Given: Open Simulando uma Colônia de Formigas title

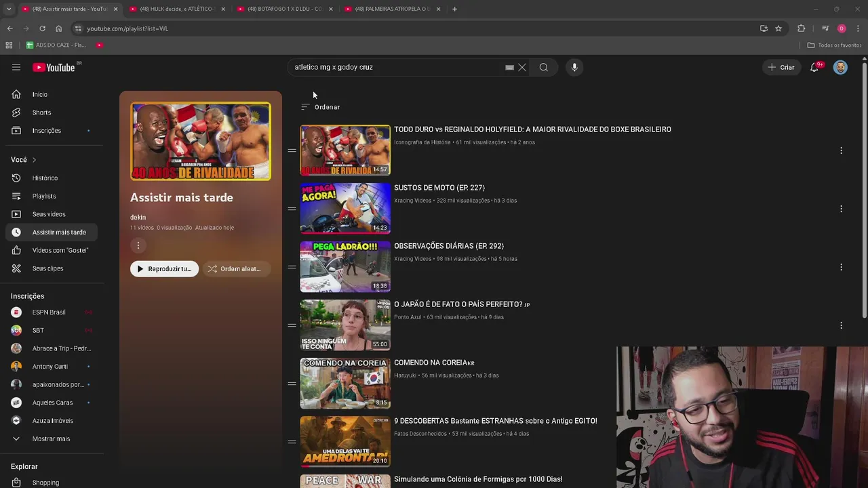Looking at the screenshot, I should (478, 479).
